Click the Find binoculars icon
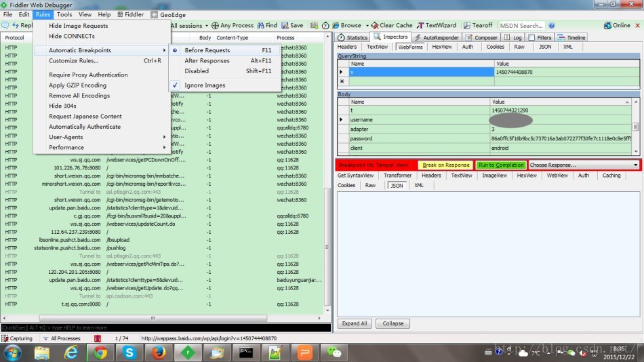 (260, 26)
